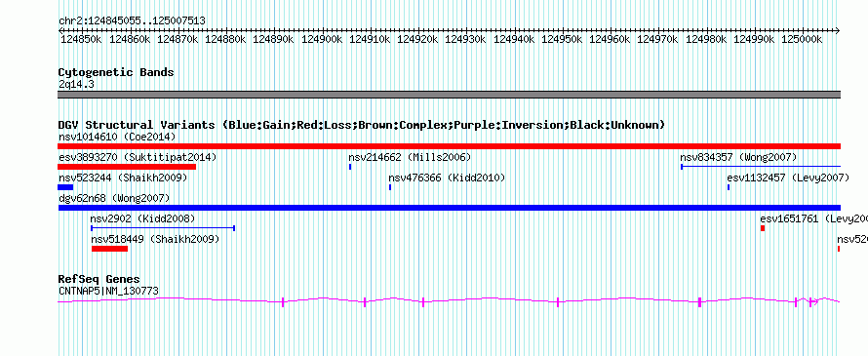
Task: Click the CNTNAP5 exon mark below nsv834357
Action: (x=699, y=301)
